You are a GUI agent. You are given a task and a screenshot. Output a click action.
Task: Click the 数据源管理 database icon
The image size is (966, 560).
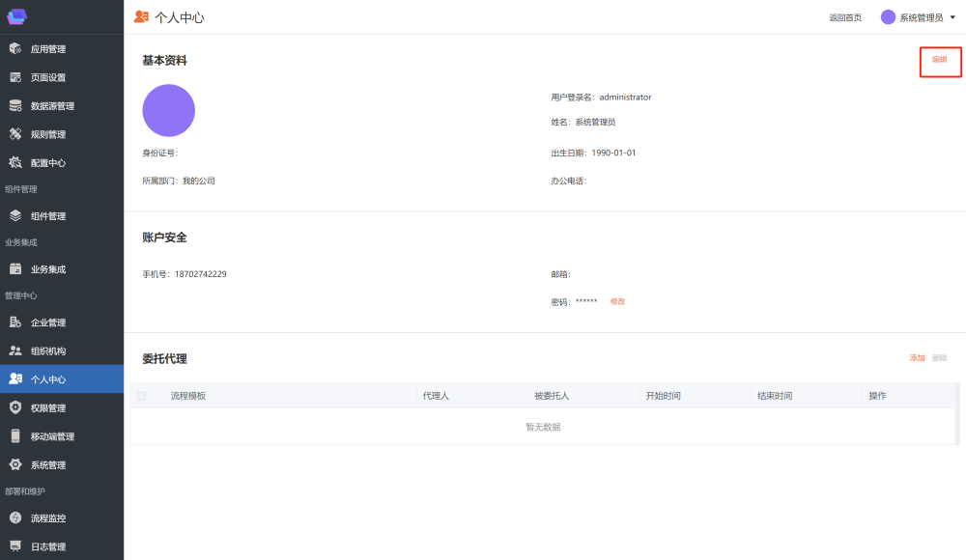15,106
